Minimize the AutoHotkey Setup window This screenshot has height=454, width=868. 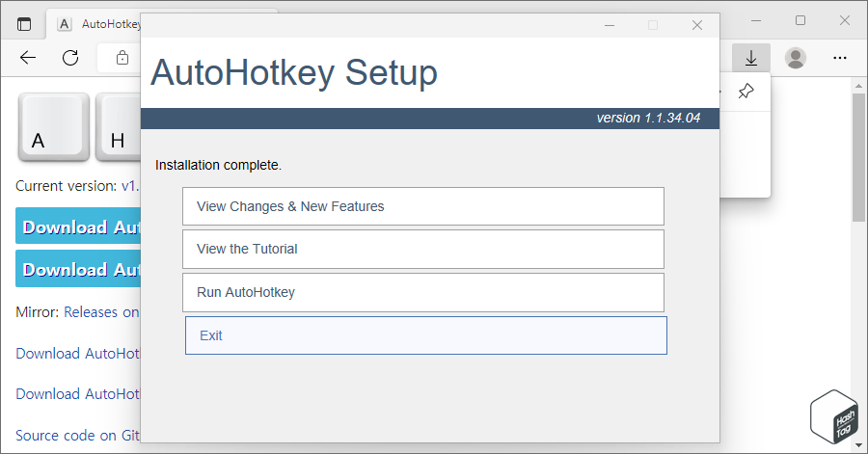point(610,25)
